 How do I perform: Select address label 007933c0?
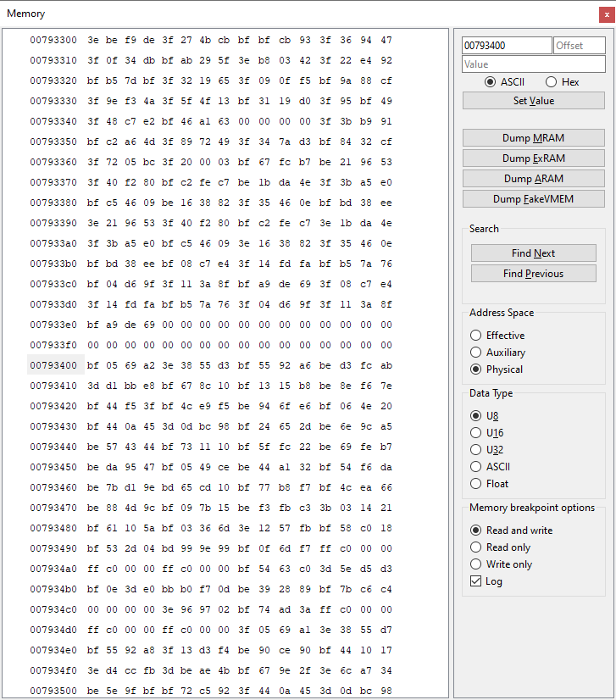point(53,284)
